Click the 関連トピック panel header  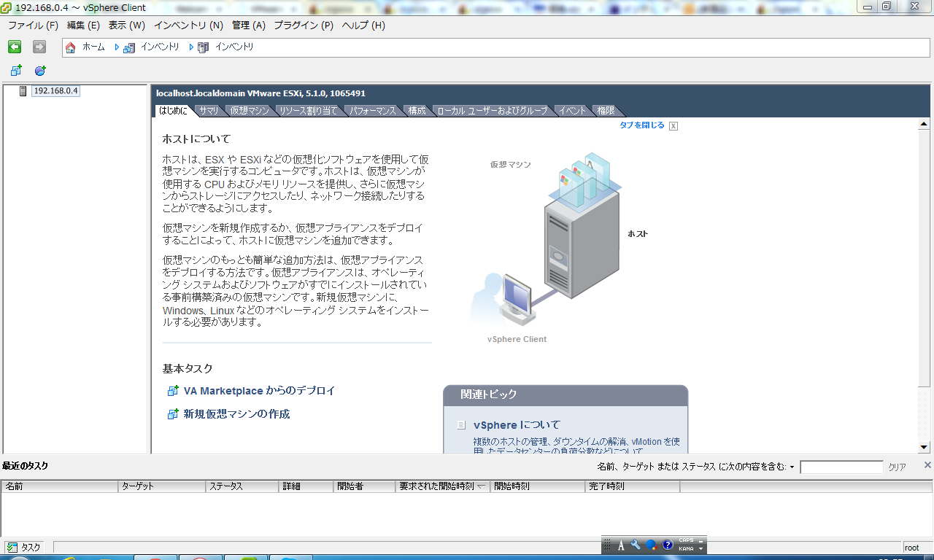pos(566,394)
